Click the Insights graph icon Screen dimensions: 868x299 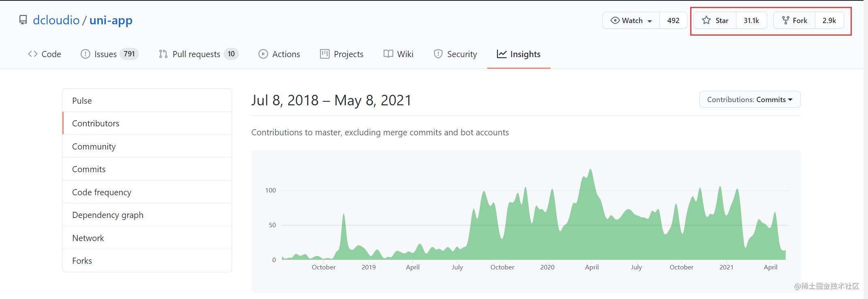(502, 54)
